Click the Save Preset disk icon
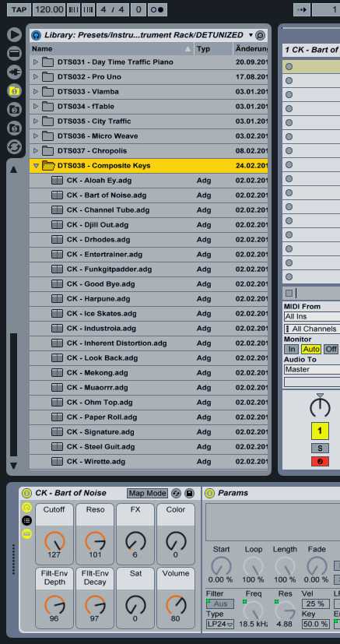 pyautogui.click(x=189, y=493)
